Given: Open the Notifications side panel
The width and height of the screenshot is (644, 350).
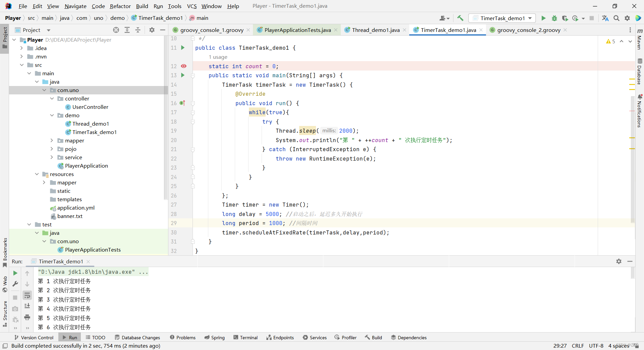Looking at the screenshot, I should [x=639, y=111].
